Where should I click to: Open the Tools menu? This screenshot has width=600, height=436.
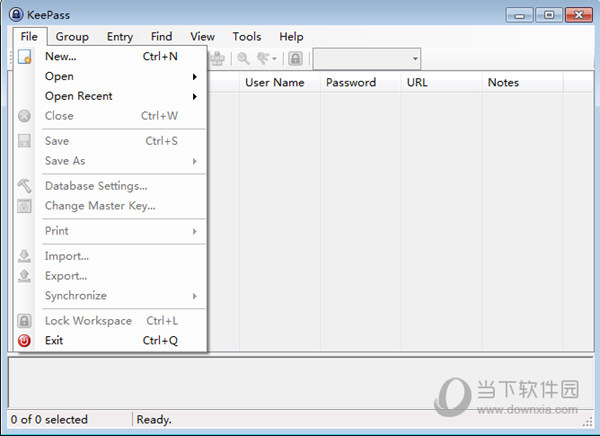(x=247, y=37)
